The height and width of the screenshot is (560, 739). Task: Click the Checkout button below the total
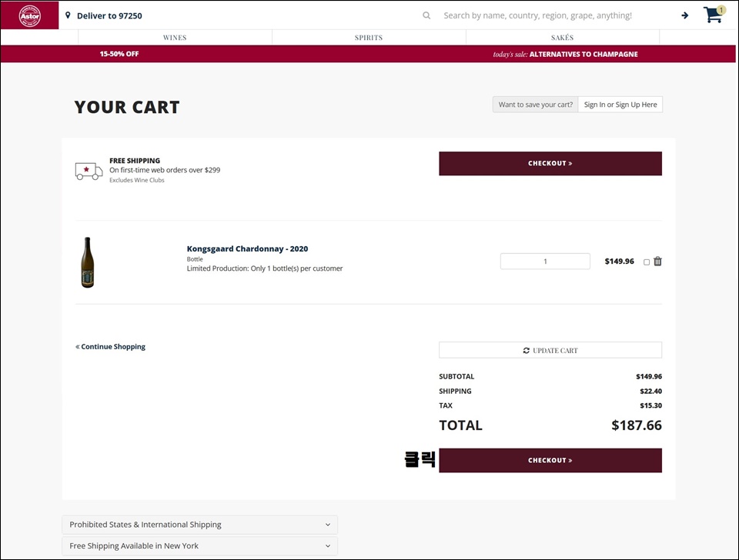(550, 460)
